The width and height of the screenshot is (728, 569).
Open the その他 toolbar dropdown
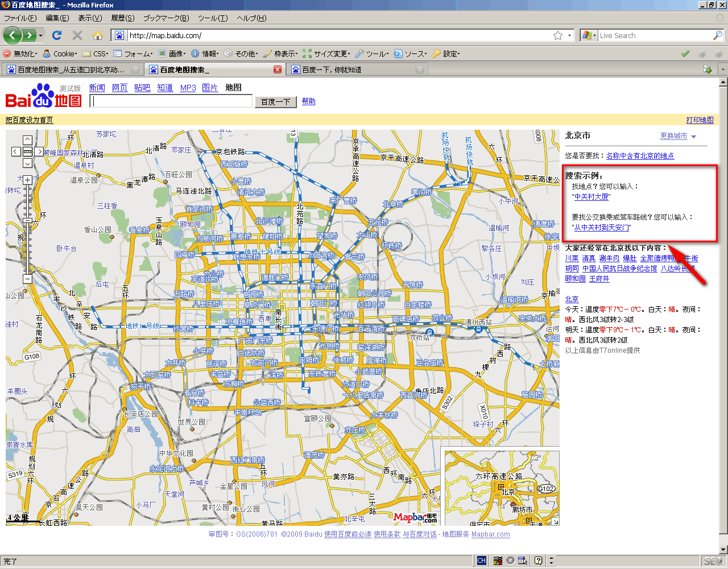(x=241, y=53)
